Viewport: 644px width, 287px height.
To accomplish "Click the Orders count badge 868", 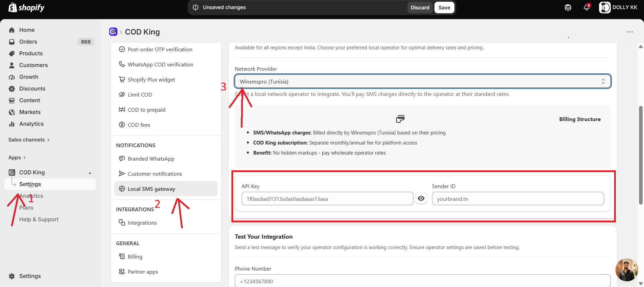I will pos(86,42).
